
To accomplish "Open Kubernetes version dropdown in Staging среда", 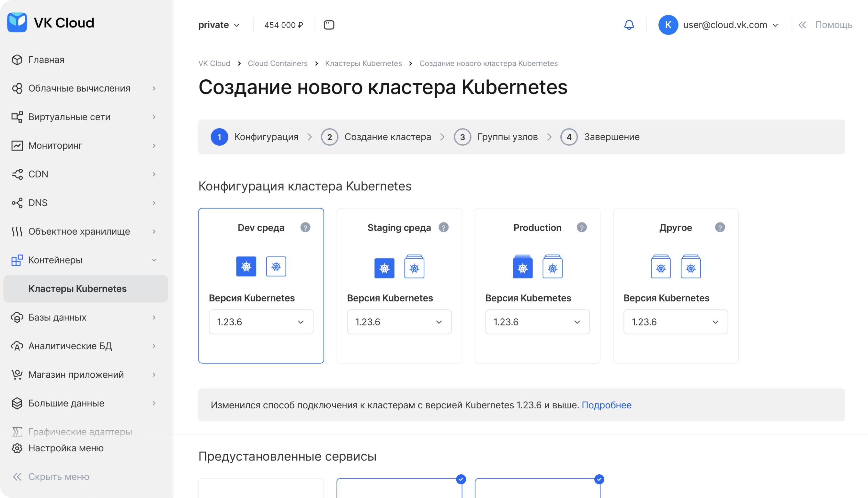I will pyautogui.click(x=399, y=322).
